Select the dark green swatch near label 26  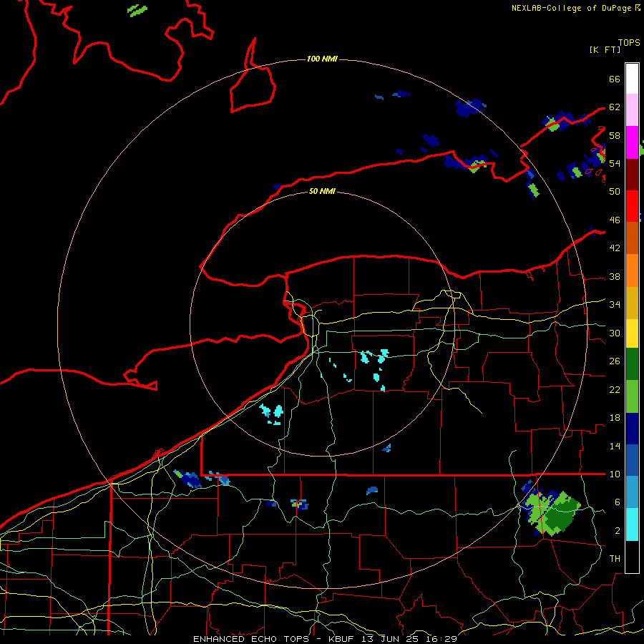tap(632, 364)
